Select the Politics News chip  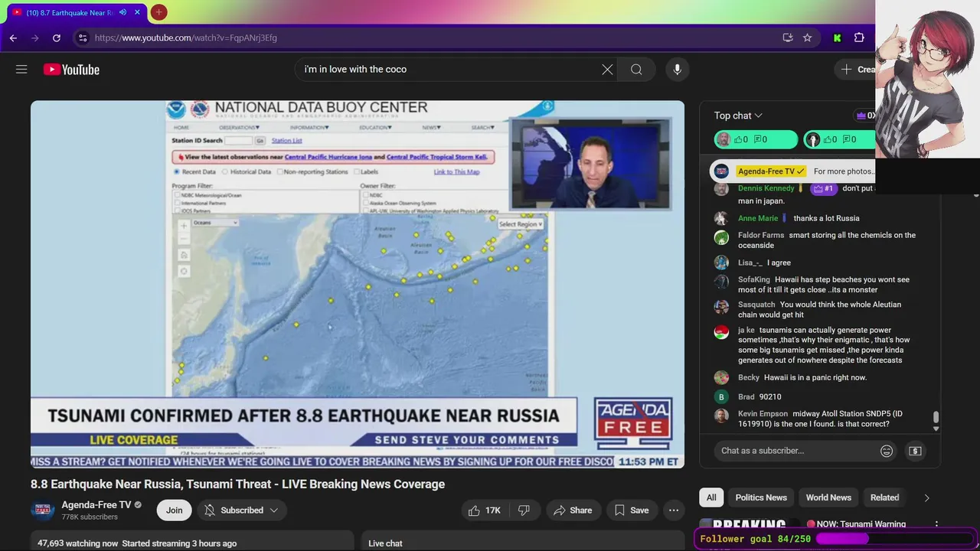click(x=761, y=497)
